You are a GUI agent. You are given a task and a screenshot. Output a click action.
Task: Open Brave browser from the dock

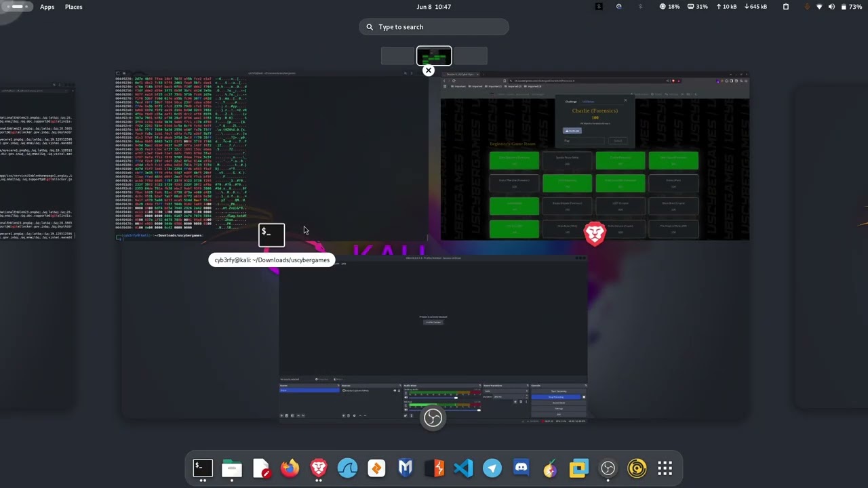click(x=319, y=468)
